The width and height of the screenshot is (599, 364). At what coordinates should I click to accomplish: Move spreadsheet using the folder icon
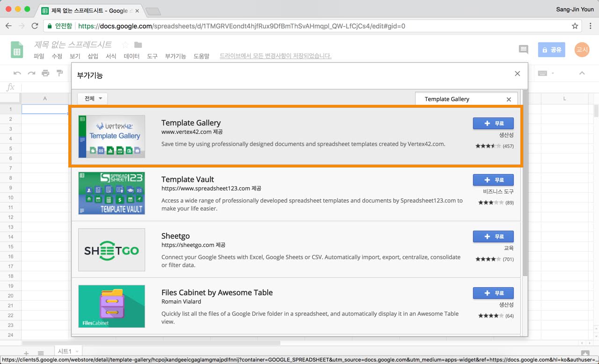[138, 45]
